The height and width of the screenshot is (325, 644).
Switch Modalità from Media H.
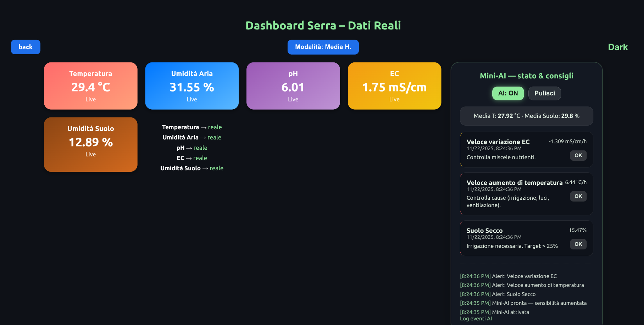tap(323, 46)
